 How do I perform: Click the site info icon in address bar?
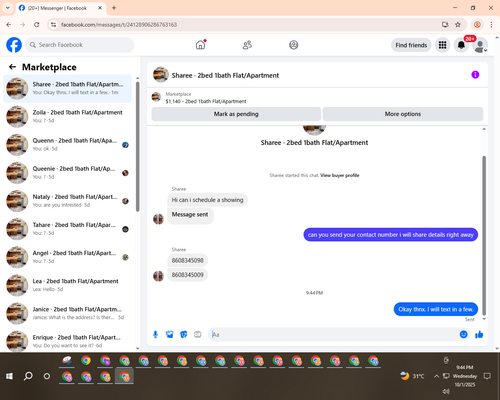pyautogui.click(x=53, y=24)
